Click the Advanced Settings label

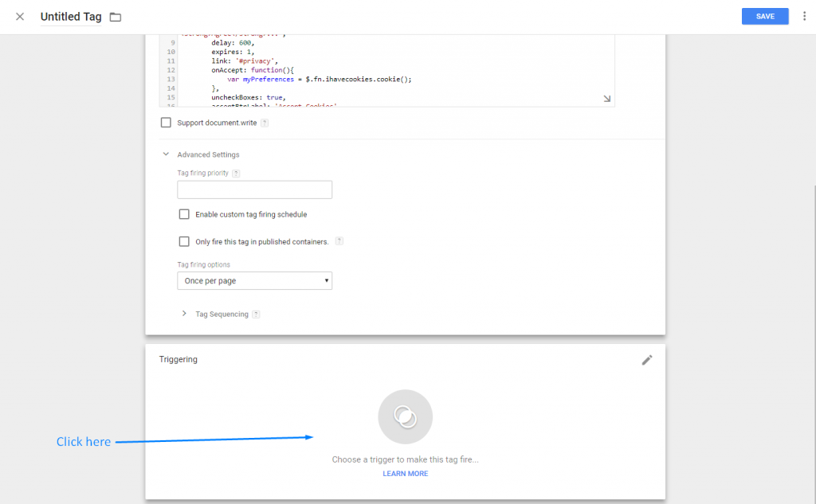(x=208, y=154)
